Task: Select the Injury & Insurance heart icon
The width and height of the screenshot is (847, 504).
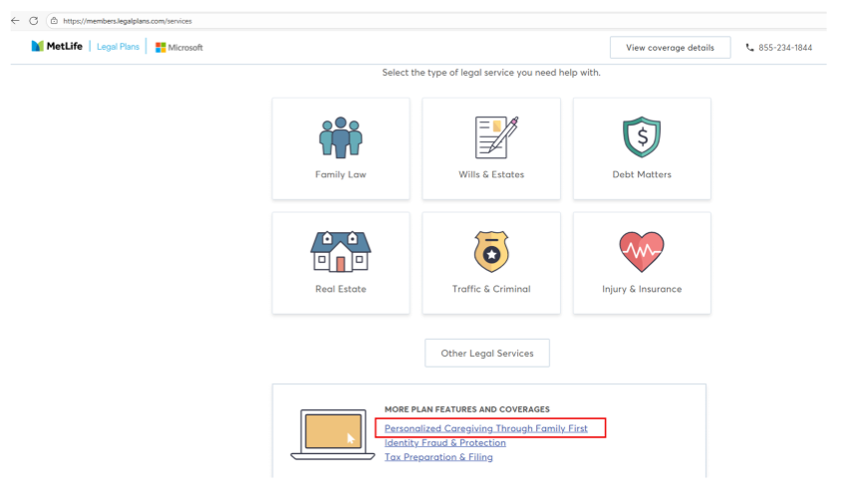Action: point(641,251)
